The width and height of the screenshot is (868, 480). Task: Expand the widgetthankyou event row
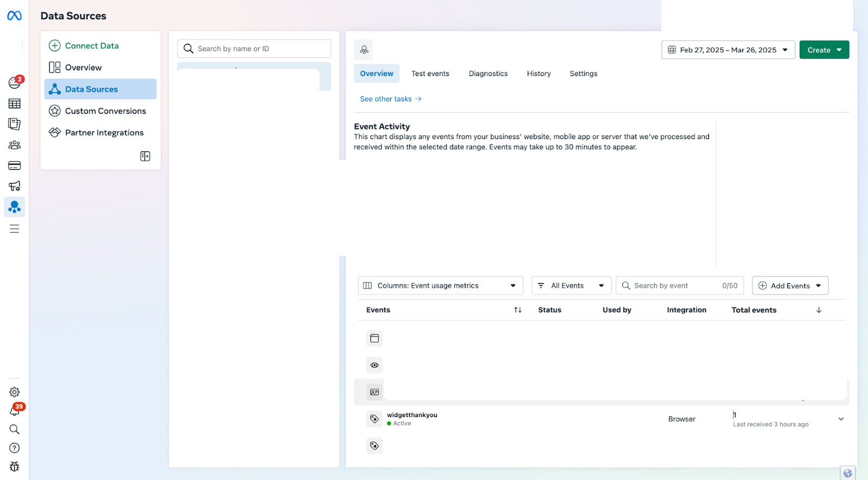841,419
